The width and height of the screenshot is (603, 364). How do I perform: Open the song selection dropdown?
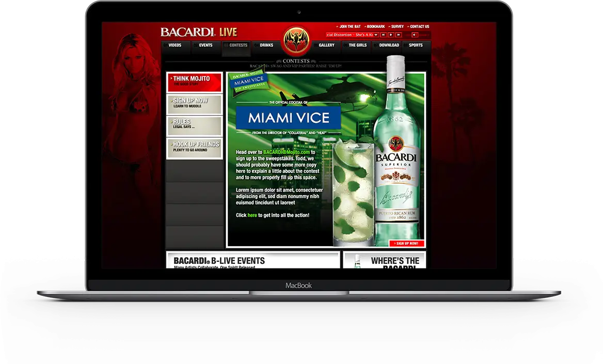[x=375, y=35]
